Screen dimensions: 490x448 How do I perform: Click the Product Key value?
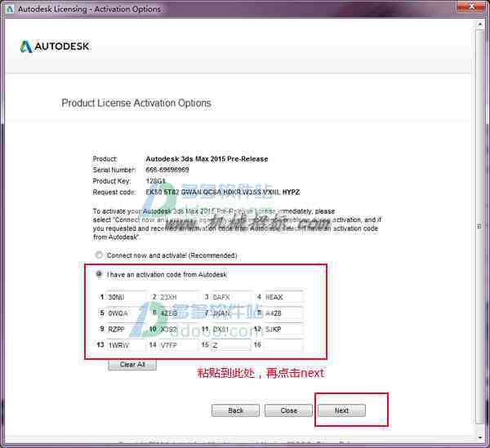coord(155,181)
